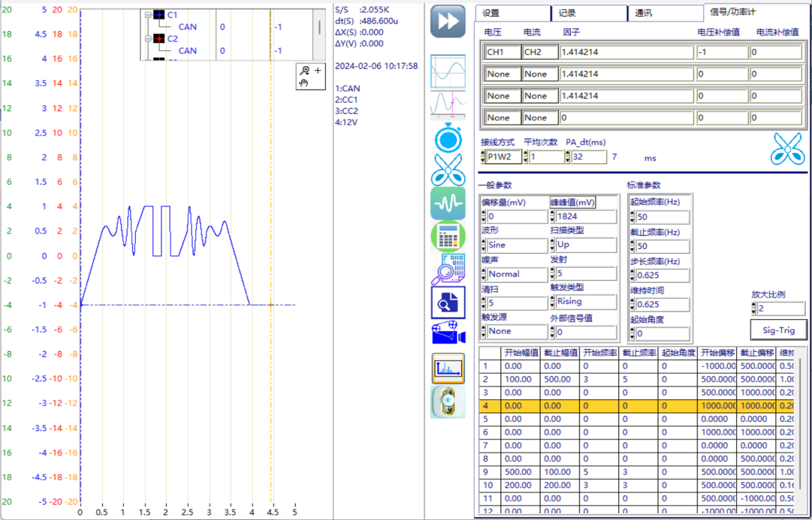Screen dimensions: 812x520
Task: Click the blue video camera icon
Action: 448,333
